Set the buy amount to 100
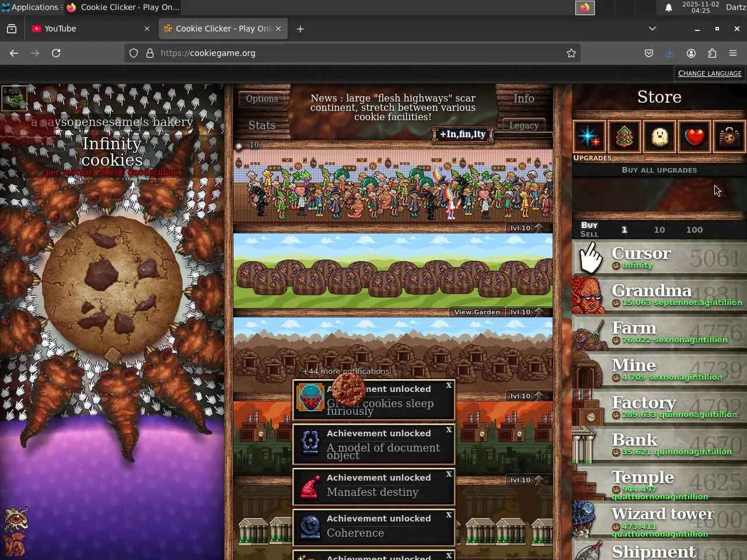747x560 pixels. pyautogui.click(x=694, y=230)
